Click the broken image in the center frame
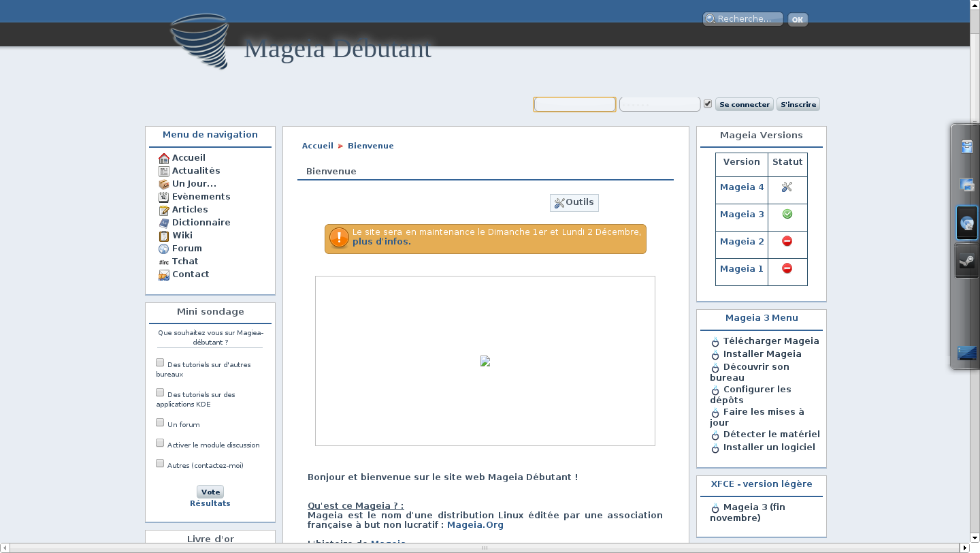980x553 pixels. pos(485,361)
